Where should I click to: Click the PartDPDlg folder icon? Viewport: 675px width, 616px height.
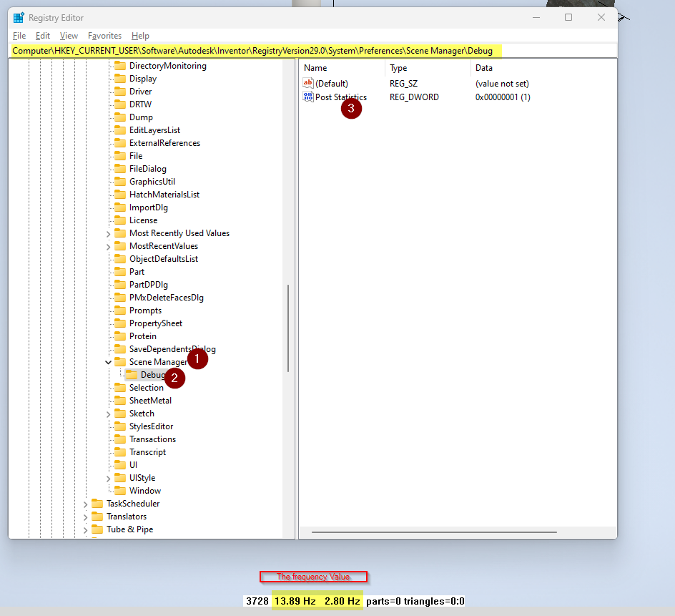[120, 285]
